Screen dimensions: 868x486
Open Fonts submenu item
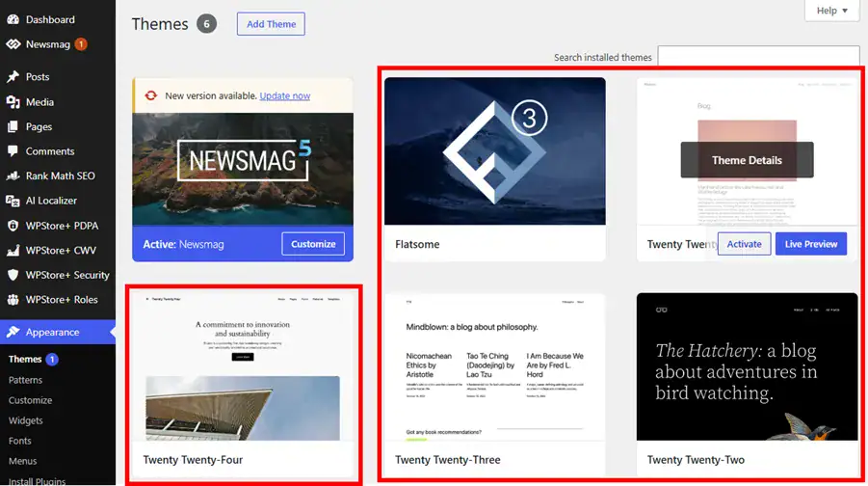(x=20, y=441)
